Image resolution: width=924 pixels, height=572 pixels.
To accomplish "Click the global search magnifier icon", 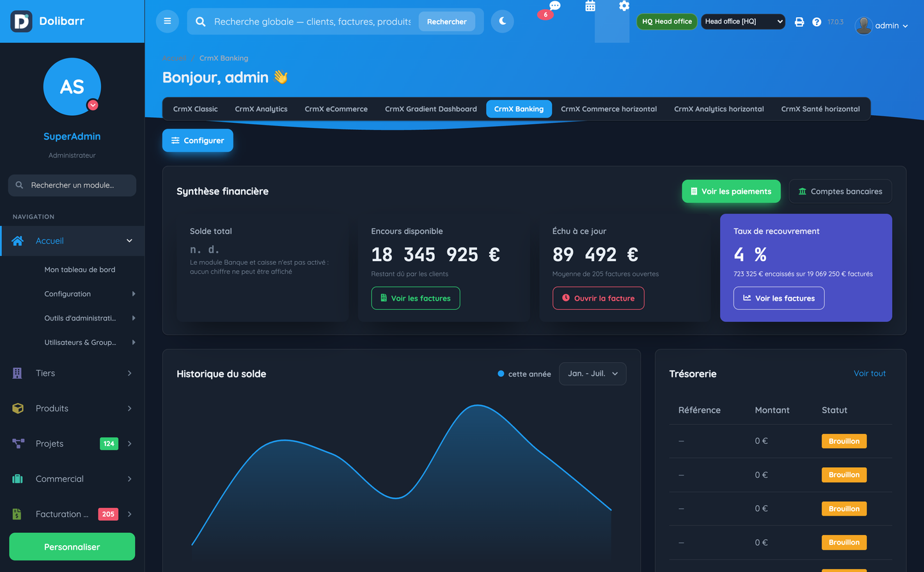I will [201, 22].
